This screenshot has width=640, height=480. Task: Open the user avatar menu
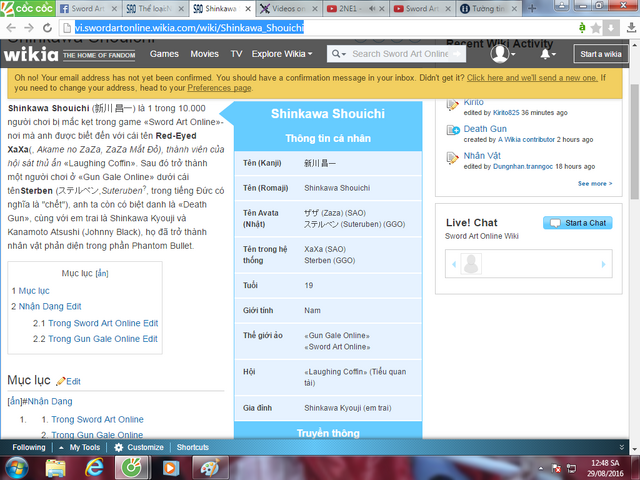tap(502, 54)
